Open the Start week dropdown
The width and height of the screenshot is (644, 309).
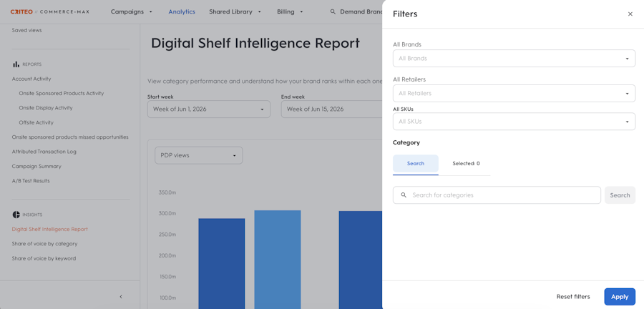[209, 109]
